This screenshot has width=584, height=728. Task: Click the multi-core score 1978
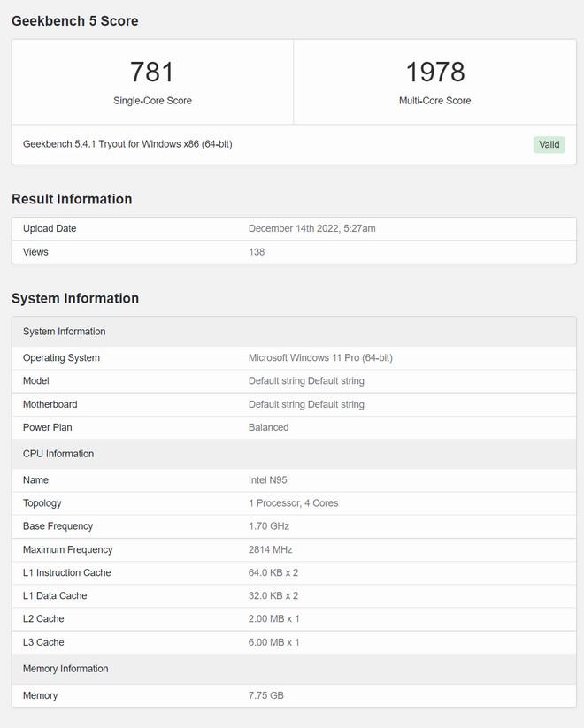coord(434,73)
